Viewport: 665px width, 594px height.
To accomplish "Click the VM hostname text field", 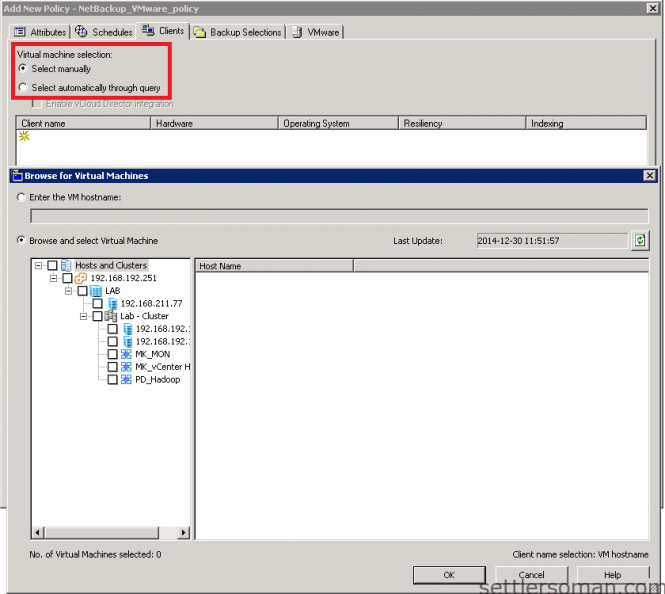I will pyautogui.click(x=334, y=215).
